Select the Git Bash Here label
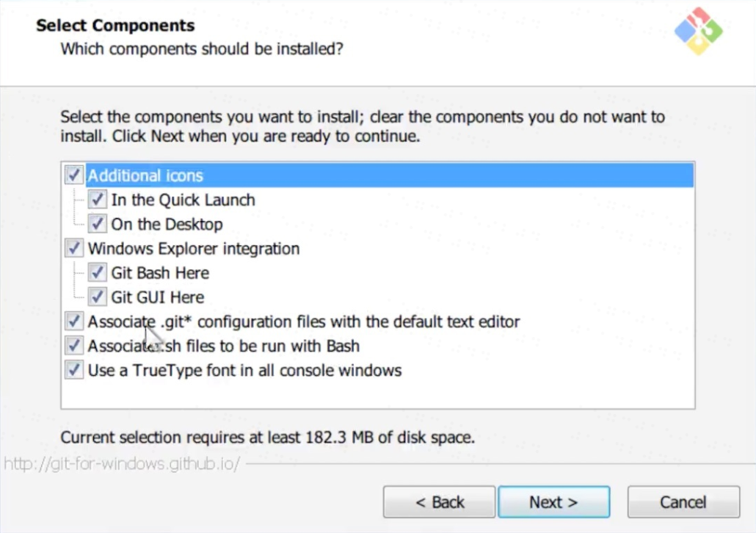The image size is (756, 533). pyautogui.click(x=160, y=273)
